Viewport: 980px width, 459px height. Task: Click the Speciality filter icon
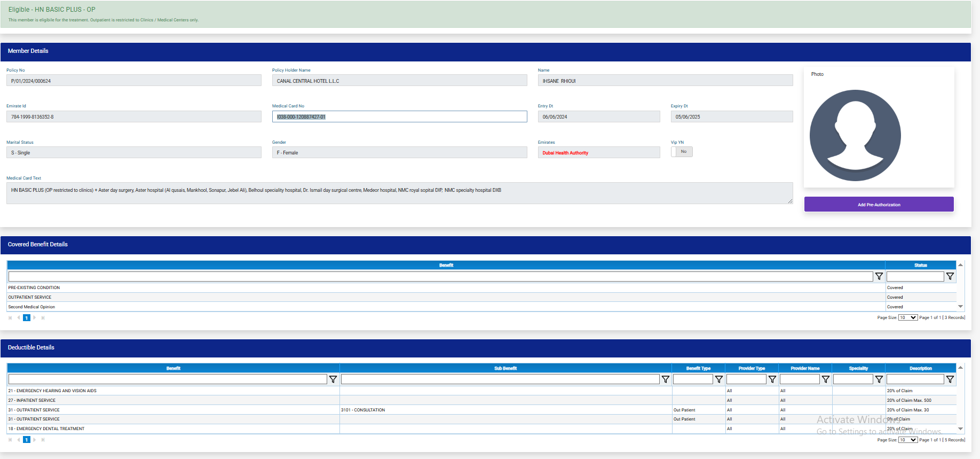[879, 379]
